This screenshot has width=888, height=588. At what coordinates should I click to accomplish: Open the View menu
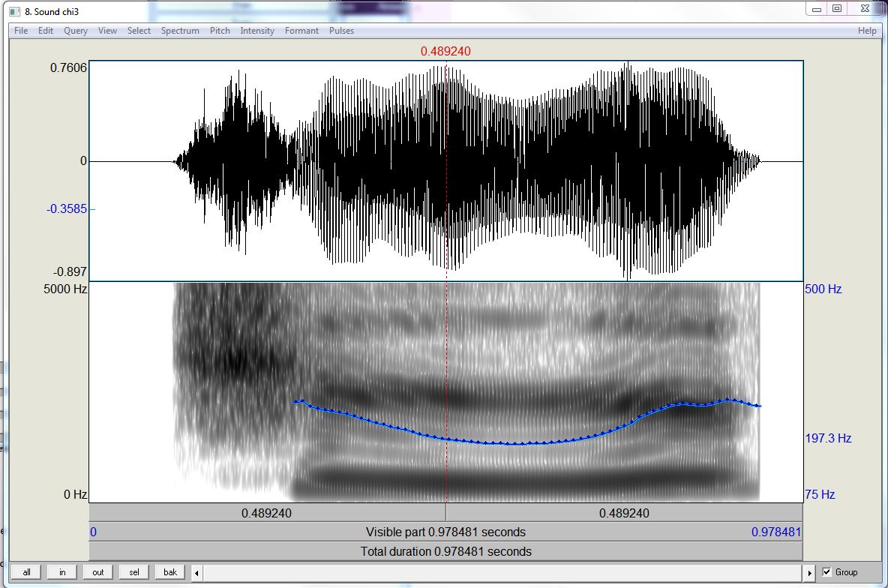click(x=107, y=31)
